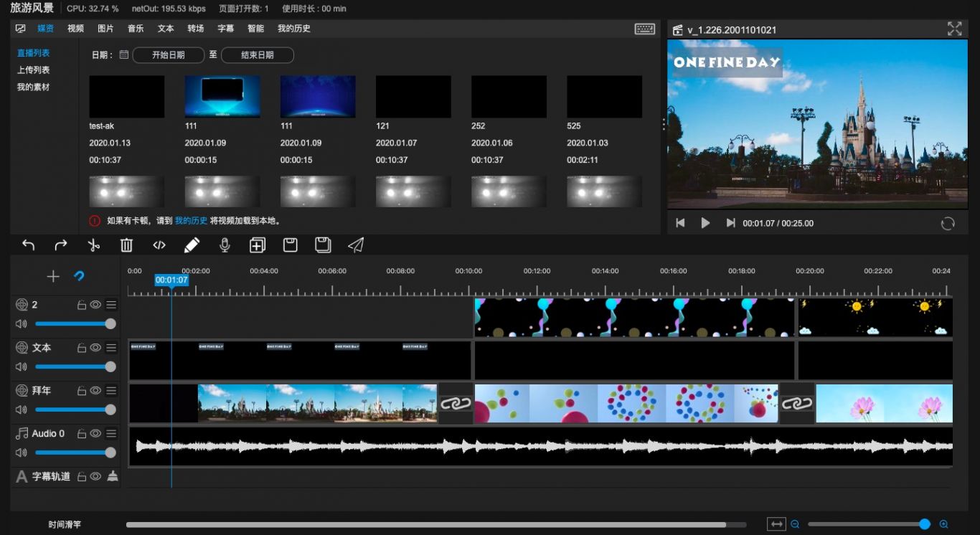
Task: Add a new track with plus icon
Action: tap(53, 276)
